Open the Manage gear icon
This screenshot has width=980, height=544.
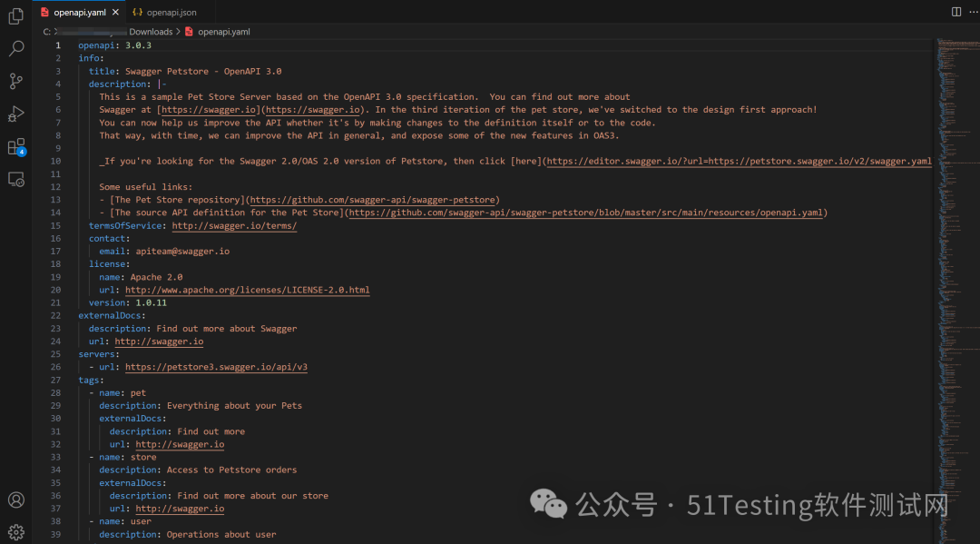pos(16,532)
